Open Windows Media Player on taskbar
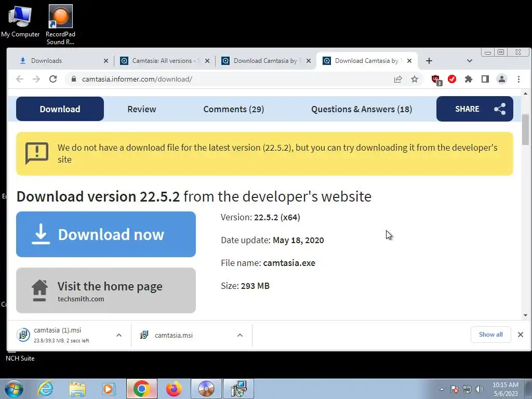Viewport: 532px width, 399px height. 109,389
